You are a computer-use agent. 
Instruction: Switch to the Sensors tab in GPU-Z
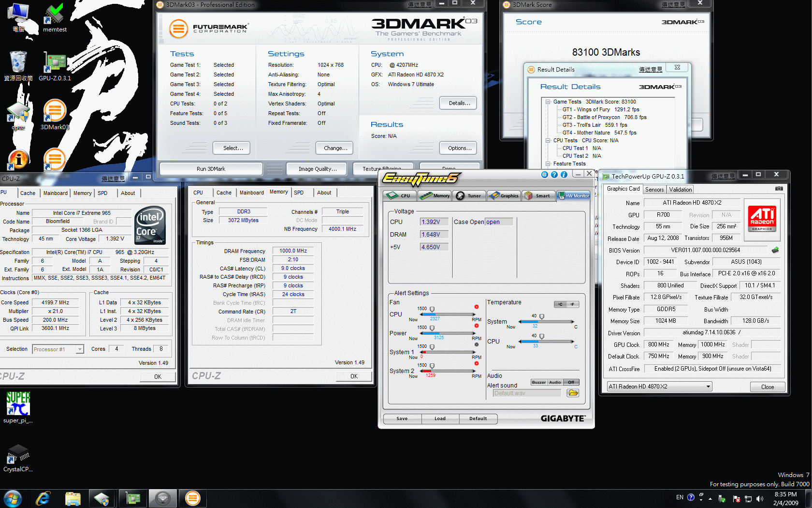654,190
